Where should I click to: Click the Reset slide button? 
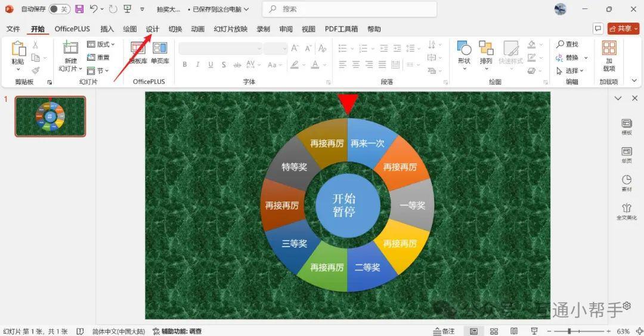[98, 57]
